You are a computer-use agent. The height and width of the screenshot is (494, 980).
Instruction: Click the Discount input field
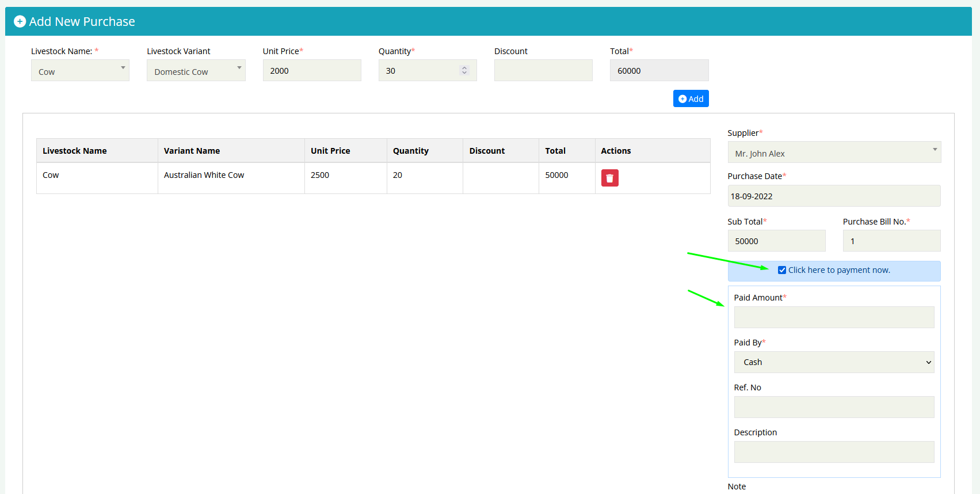point(543,71)
